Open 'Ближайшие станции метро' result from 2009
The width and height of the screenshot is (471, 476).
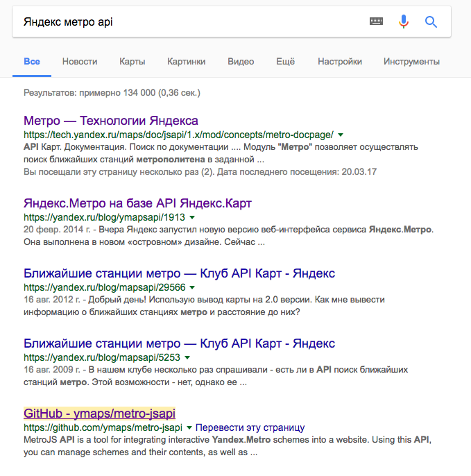click(180, 343)
